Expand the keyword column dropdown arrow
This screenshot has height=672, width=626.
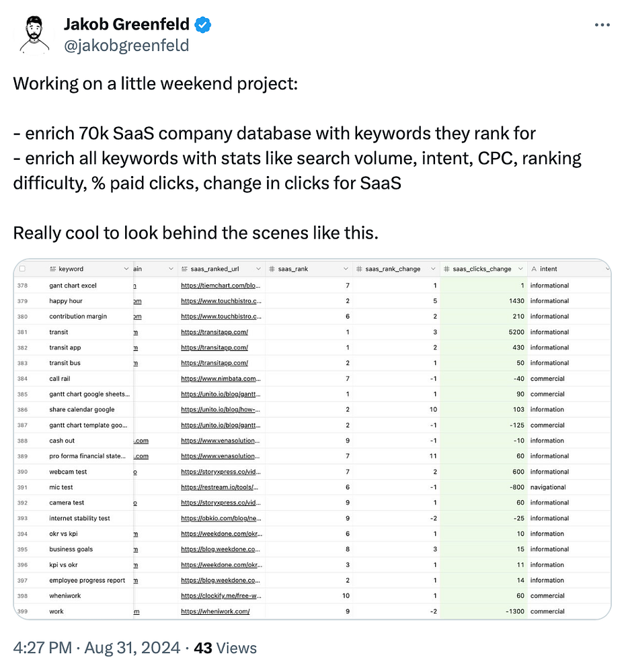[126, 269]
